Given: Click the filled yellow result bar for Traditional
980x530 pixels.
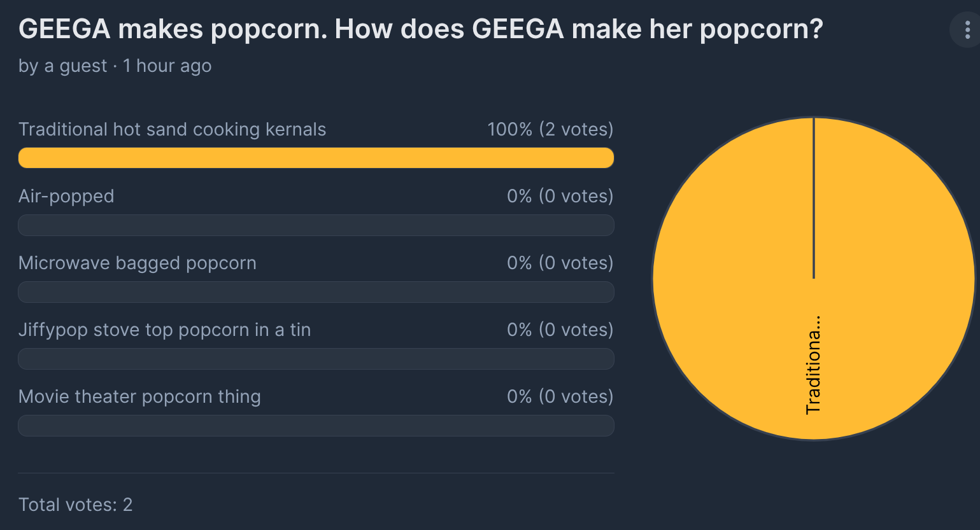Looking at the screenshot, I should coord(316,158).
